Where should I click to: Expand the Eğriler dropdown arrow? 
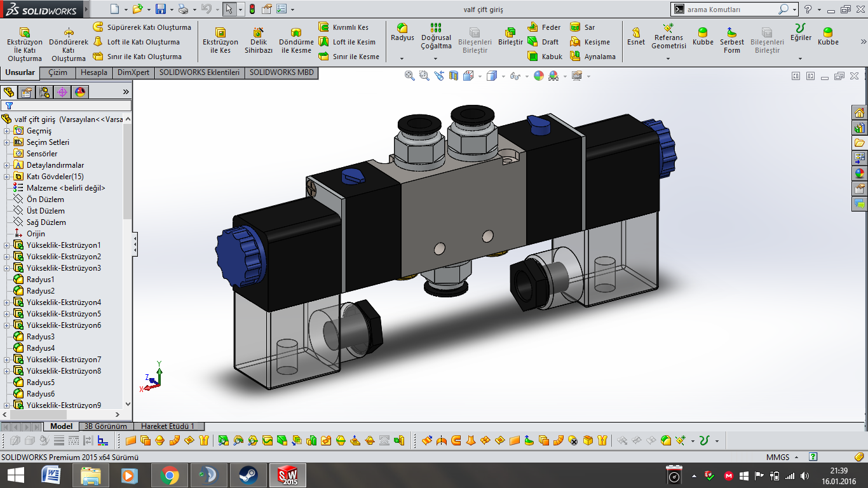pos(801,58)
